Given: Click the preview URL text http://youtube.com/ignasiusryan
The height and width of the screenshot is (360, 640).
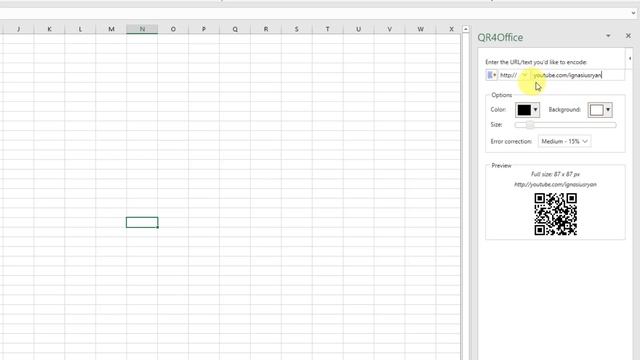Looking at the screenshot, I should tap(555, 184).
